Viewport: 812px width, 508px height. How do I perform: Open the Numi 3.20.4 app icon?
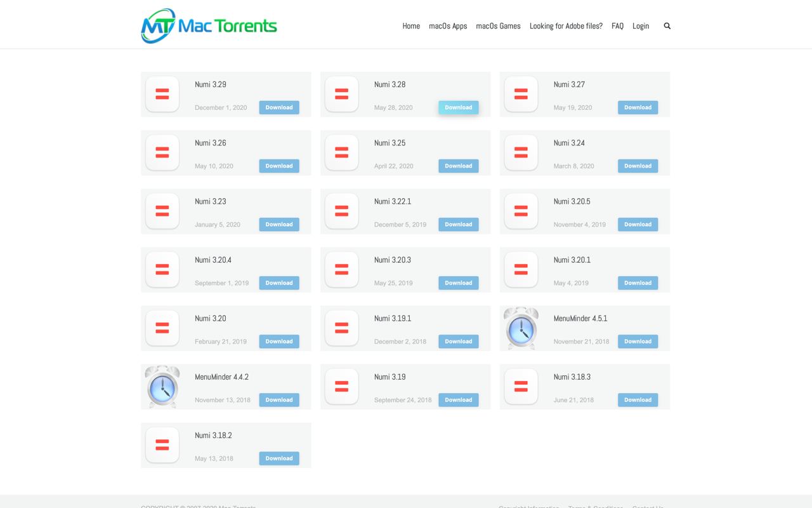(x=162, y=269)
